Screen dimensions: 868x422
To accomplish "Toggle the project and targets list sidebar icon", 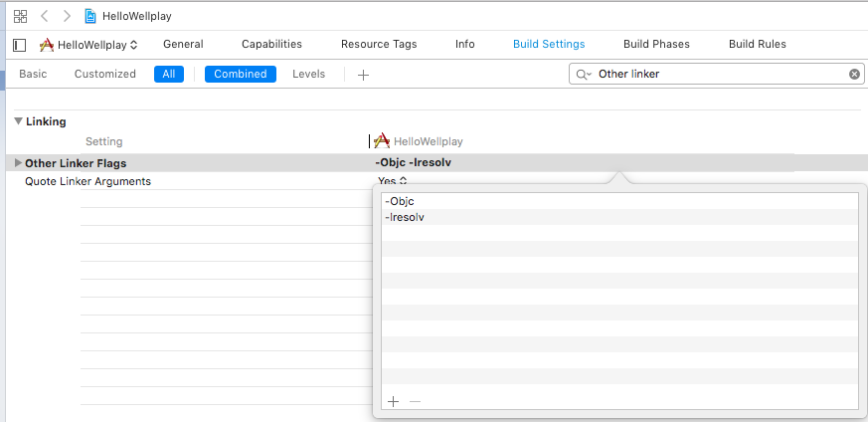I will click(20, 45).
